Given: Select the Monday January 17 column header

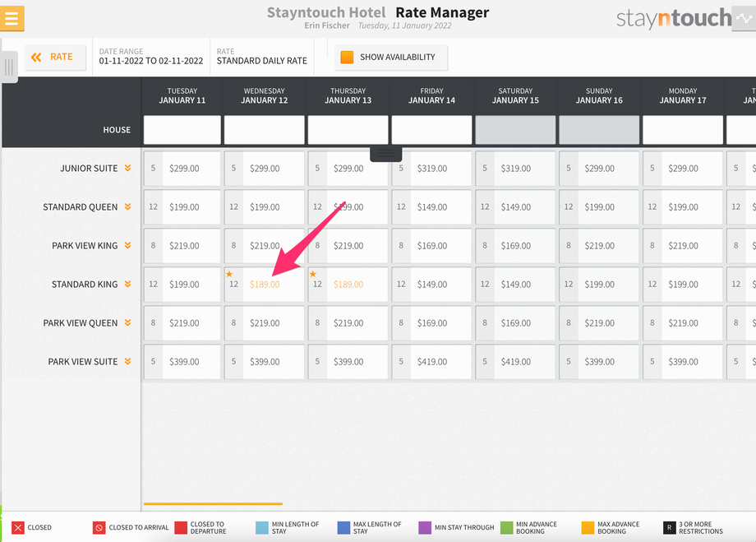Looking at the screenshot, I should (683, 95).
